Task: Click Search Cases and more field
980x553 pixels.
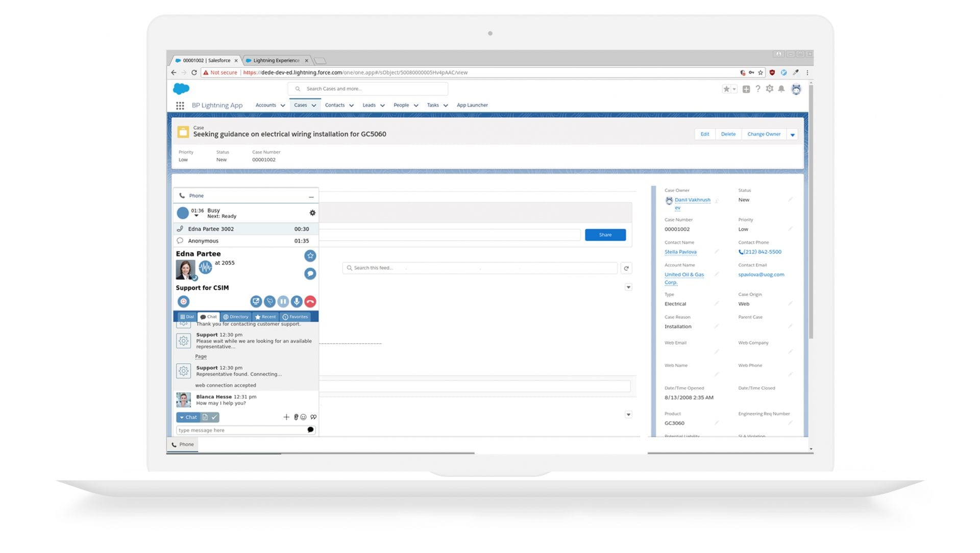Action: tap(367, 89)
